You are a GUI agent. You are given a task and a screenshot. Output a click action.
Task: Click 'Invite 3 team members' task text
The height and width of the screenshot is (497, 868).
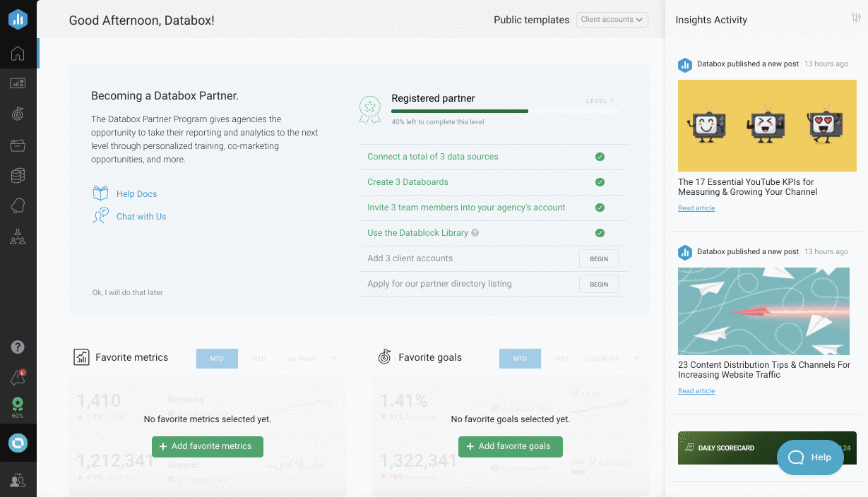[x=466, y=208]
